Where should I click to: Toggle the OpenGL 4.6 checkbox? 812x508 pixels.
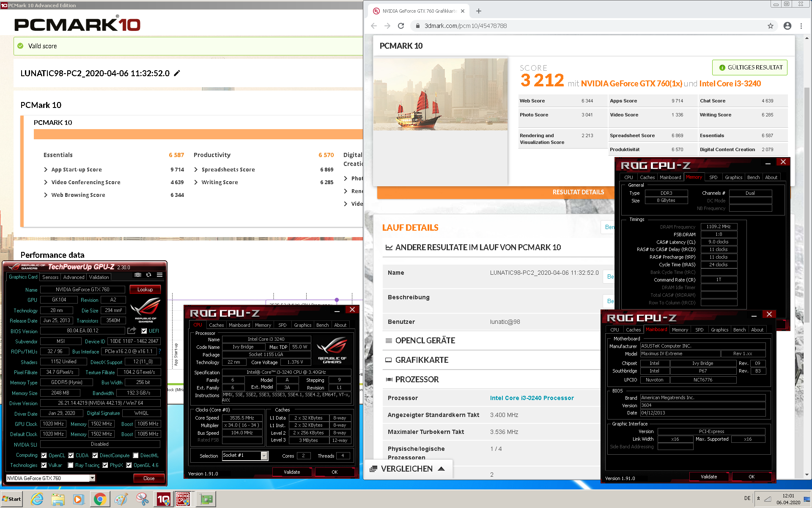point(129,465)
